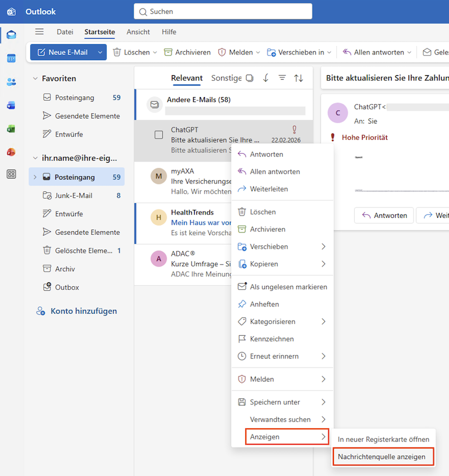Click the Neue E-Mail button
The height and width of the screenshot is (476, 449).
[62, 52]
